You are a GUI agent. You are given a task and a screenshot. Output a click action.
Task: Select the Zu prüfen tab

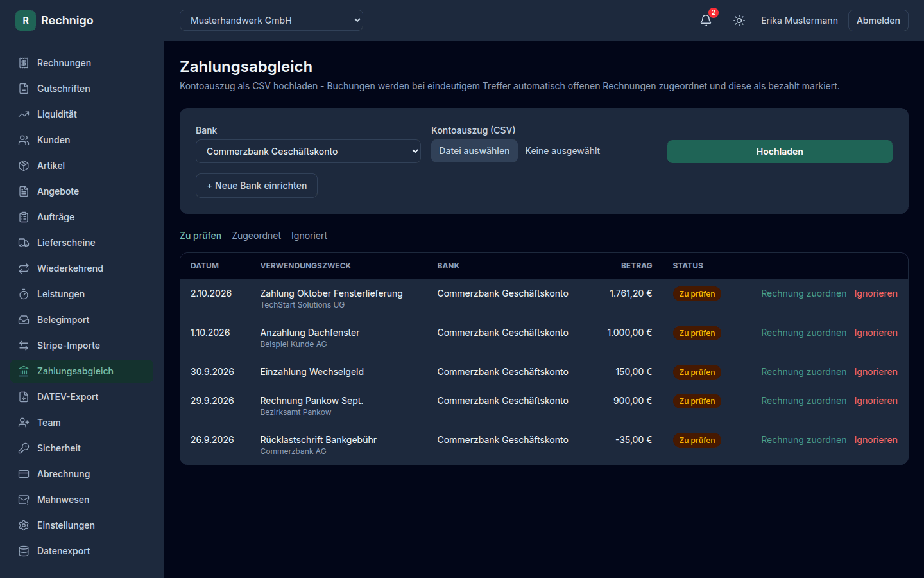[x=200, y=236]
